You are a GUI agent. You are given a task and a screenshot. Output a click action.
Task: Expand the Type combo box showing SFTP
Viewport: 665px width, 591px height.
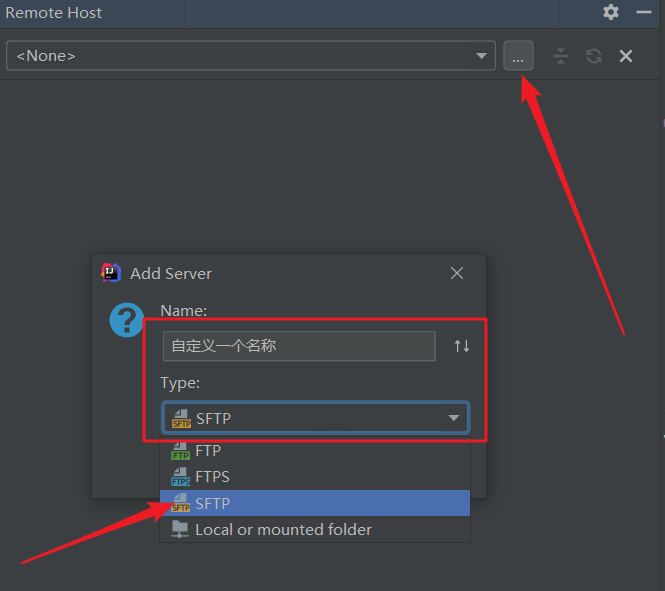tap(300, 418)
